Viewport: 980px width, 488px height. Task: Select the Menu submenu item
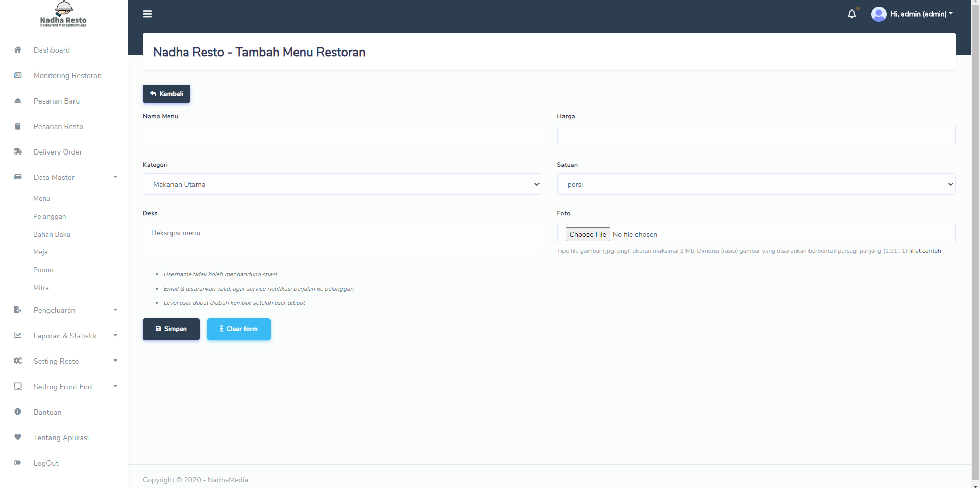tap(42, 198)
